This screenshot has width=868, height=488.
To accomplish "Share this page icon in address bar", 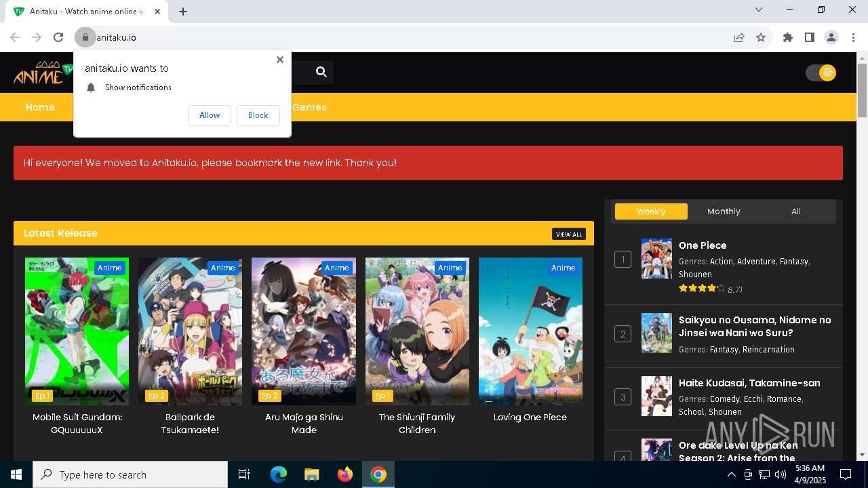I will [739, 37].
